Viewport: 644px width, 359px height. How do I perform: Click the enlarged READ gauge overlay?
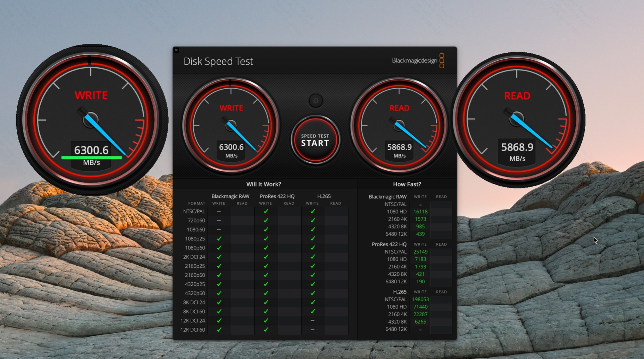(x=517, y=119)
